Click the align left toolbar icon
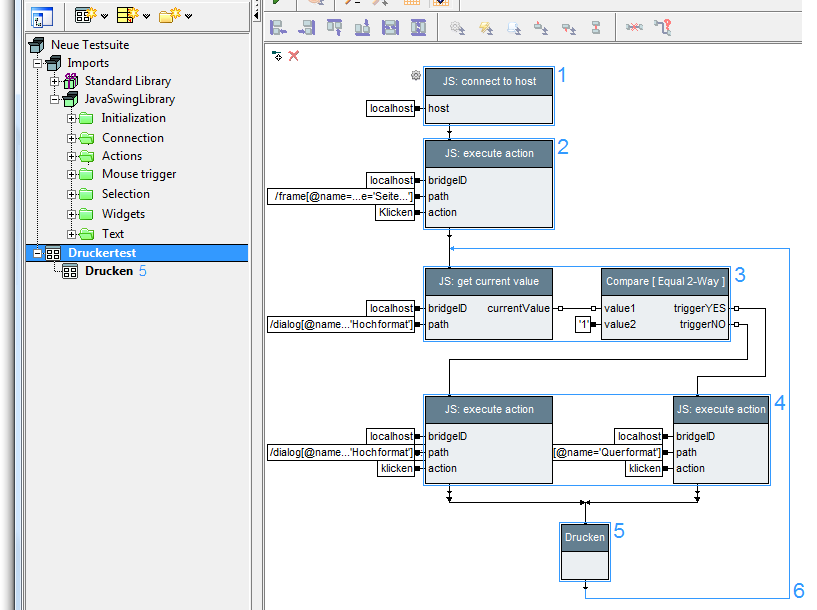This screenshot has width=817, height=610. click(x=279, y=28)
